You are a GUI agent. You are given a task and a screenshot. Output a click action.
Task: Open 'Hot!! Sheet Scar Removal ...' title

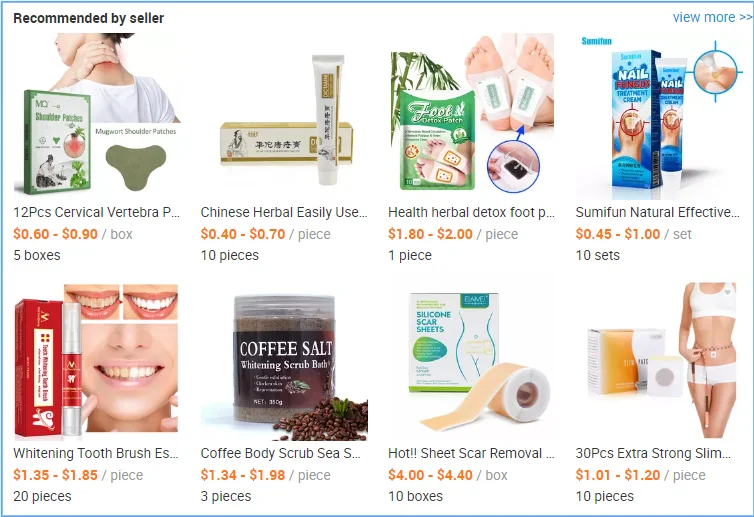click(x=472, y=453)
